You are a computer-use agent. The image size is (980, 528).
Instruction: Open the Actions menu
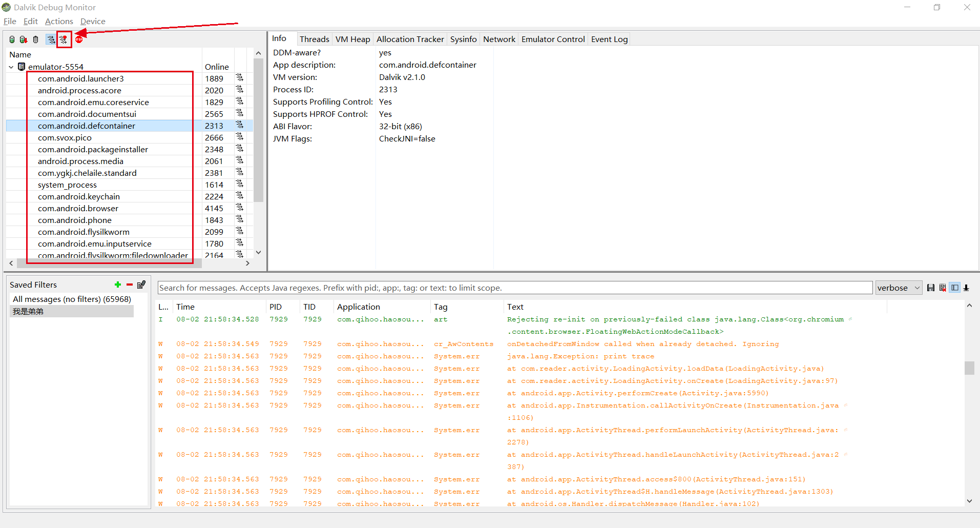coord(59,21)
